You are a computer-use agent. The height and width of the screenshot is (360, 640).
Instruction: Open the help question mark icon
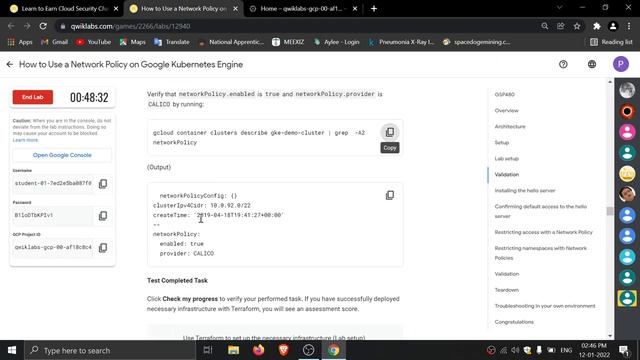(x=563, y=64)
